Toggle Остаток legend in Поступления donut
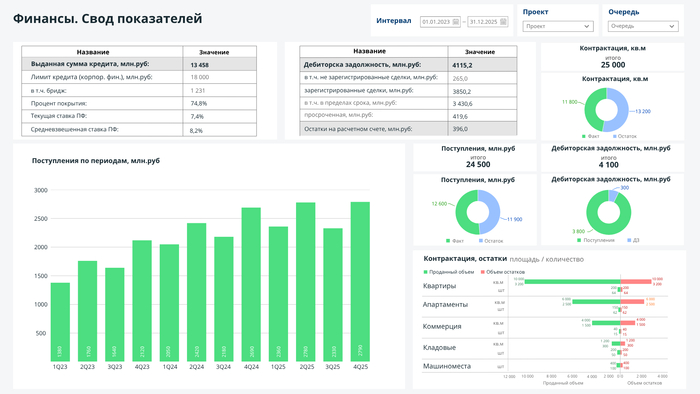The height and width of the screenshot is (394, 700). pos(491,241)
